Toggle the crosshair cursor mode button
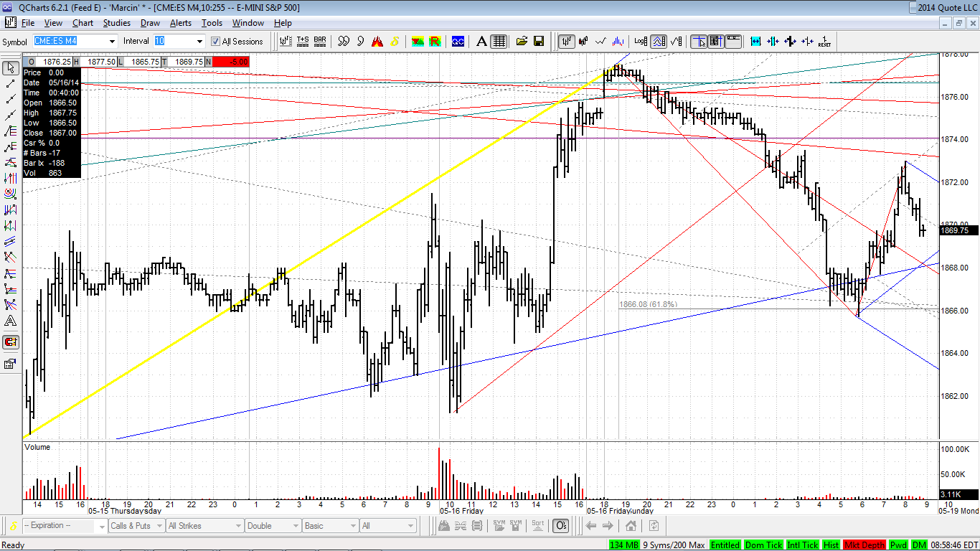980x551 pixels. (697, 41)
